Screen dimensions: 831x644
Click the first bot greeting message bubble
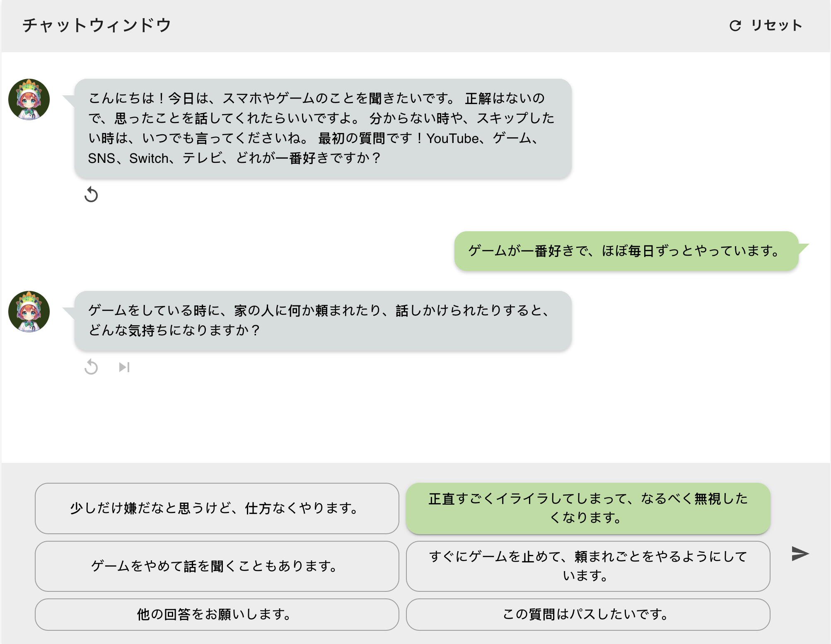[323, 128]
